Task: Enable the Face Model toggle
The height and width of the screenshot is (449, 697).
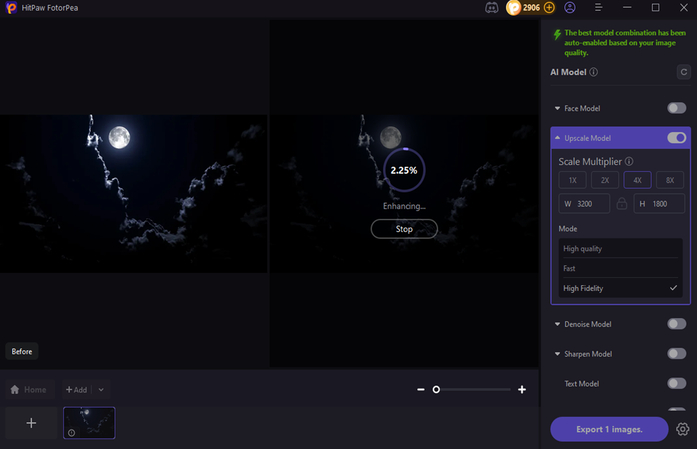Action: pos(677,108)
